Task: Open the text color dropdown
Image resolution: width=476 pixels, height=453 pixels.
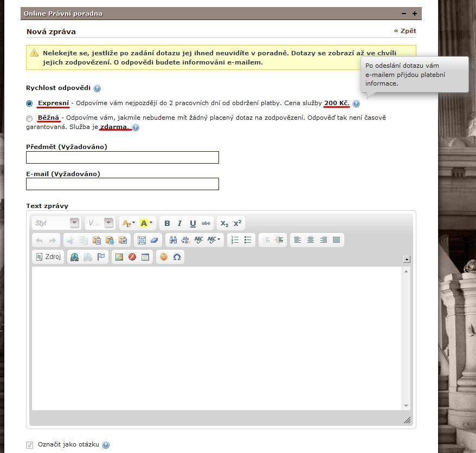Action: [x=128, y=223]
